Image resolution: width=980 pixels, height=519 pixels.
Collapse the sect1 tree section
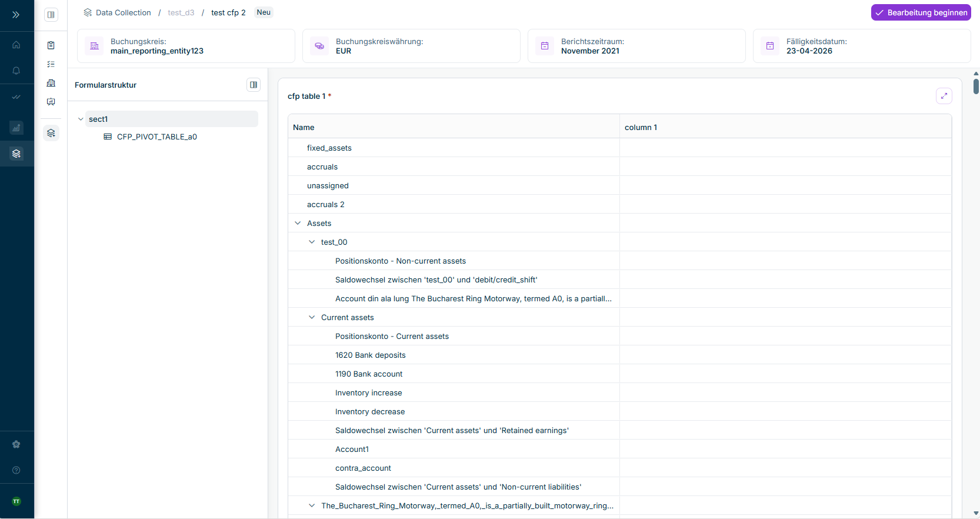81,119
